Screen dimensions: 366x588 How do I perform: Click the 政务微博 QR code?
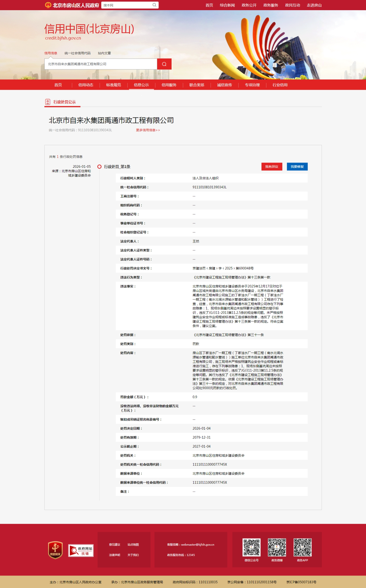point(277,547)
